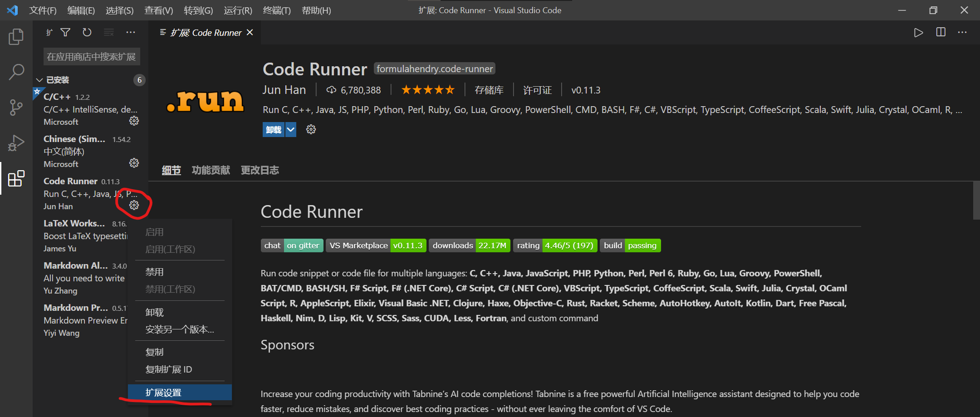Screen dimensions: 980x417
Task: Select Chinese (Simplified) language pack extension
Action: [x=90, y=151]
